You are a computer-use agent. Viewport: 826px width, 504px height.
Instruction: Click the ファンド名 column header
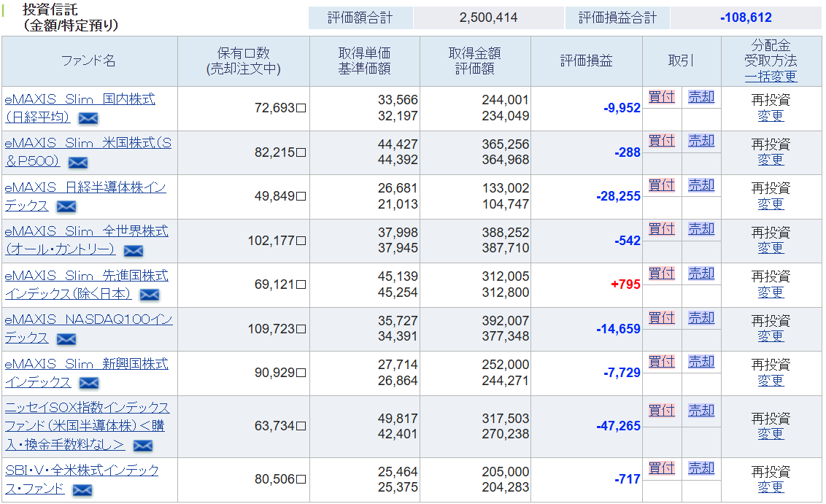click(88, 61)
